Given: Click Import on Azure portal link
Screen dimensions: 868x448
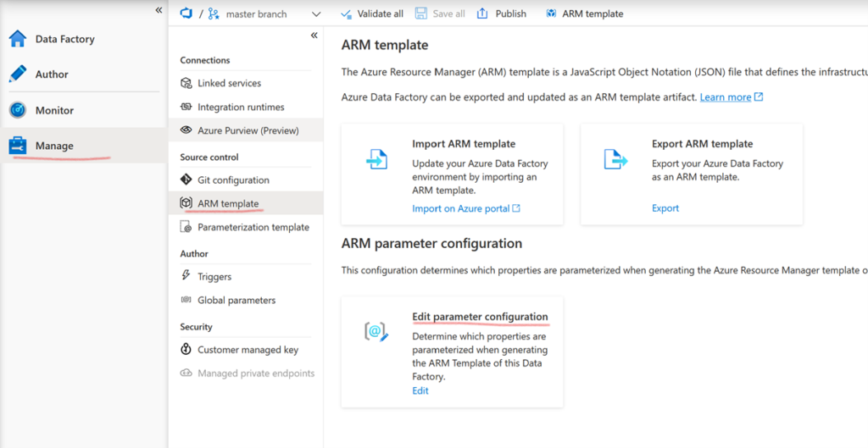Looking at the screenshot, I should point(460,208).
